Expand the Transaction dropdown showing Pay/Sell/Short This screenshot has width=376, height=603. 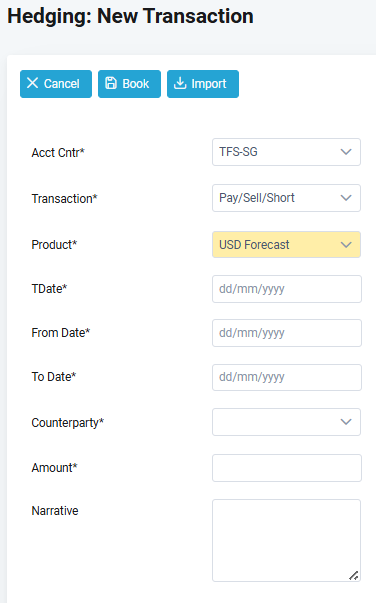tap(286, 198)
